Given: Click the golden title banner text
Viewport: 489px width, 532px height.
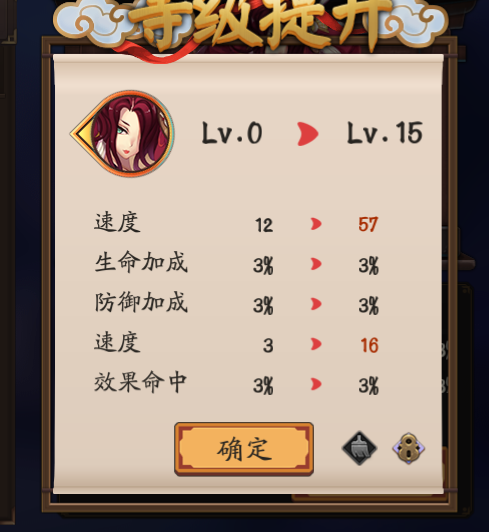Looking at the screenshot, I should pyautogui.click(x=260, y=22).
